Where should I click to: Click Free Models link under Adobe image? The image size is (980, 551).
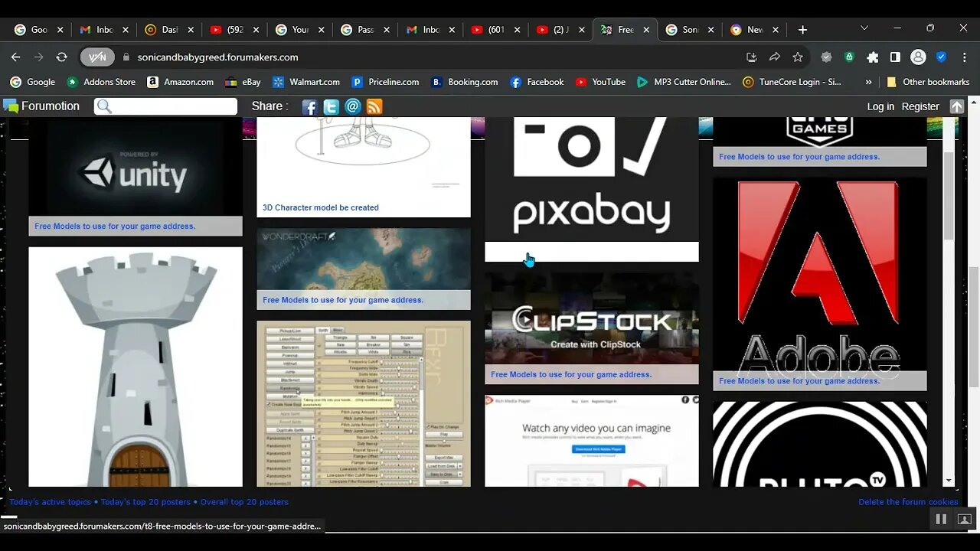[x=799, y=381]
